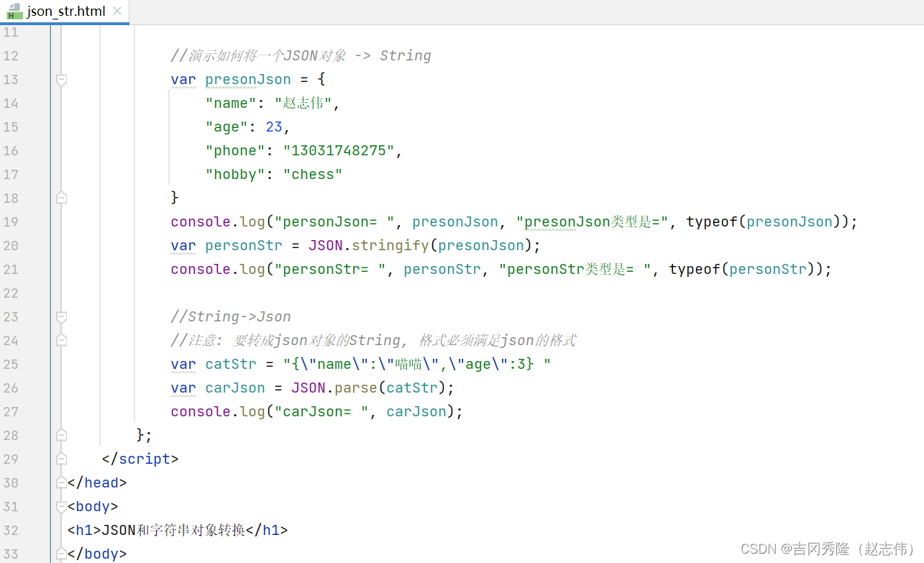
Task: Click the string "carJson= " on line 27
Action: tap(322, 411)
